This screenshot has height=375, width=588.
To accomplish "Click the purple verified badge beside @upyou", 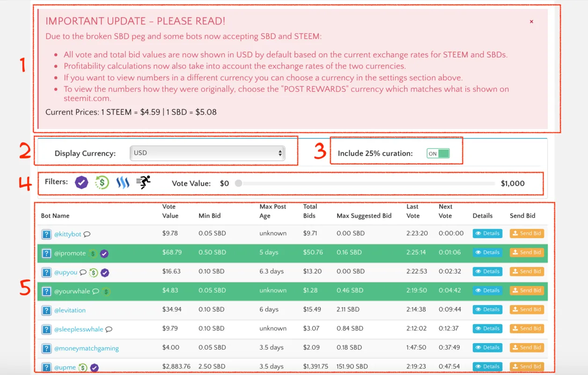I will (105, 272).
